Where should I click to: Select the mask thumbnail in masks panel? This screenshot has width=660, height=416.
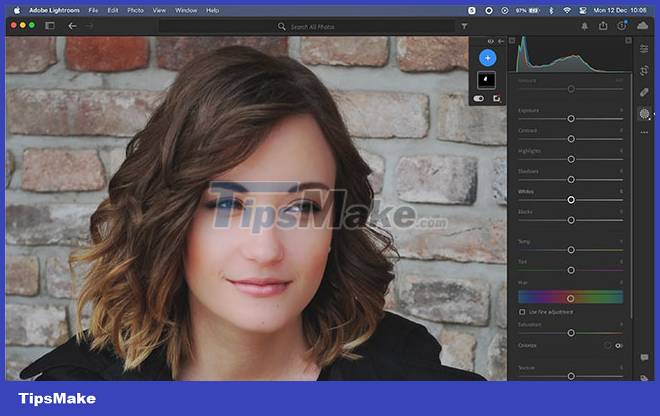click(486, 80)
